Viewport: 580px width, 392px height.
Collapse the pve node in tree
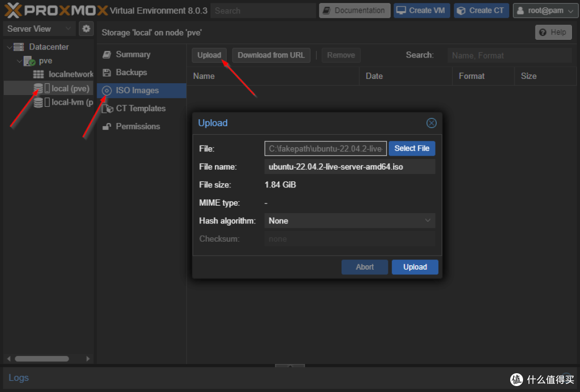pyautogui.click(x=19, y=61)
